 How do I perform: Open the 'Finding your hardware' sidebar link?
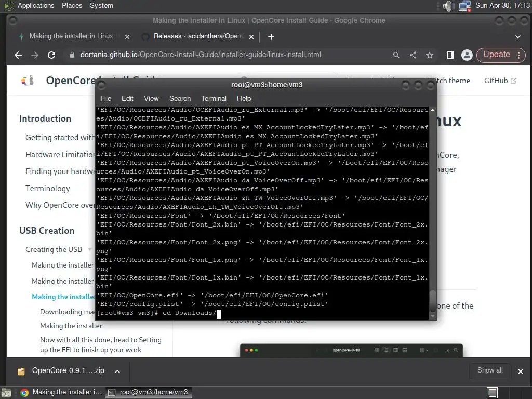pyautogui.click(x=60, y=171)
